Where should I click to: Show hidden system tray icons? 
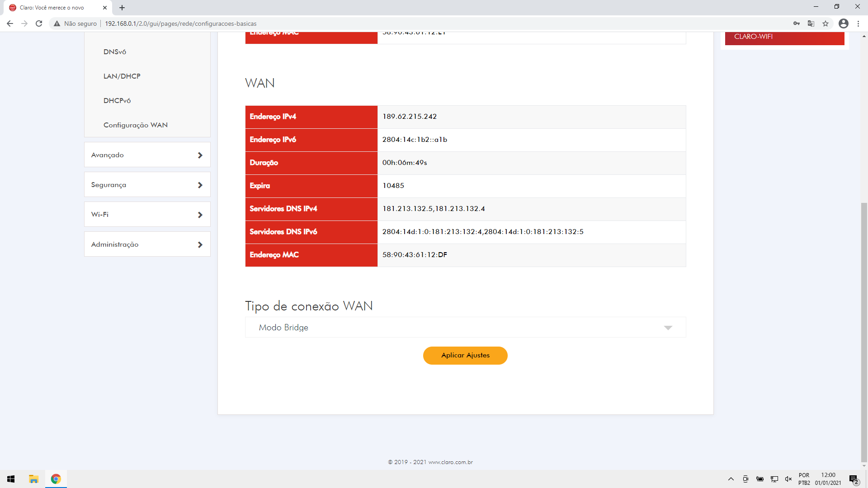point(731,479)
